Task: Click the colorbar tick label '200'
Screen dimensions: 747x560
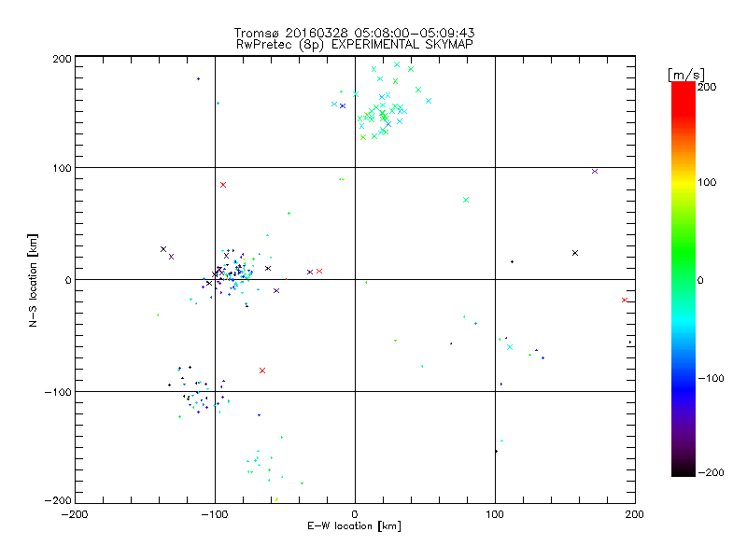Action: (x=707, y=87)
